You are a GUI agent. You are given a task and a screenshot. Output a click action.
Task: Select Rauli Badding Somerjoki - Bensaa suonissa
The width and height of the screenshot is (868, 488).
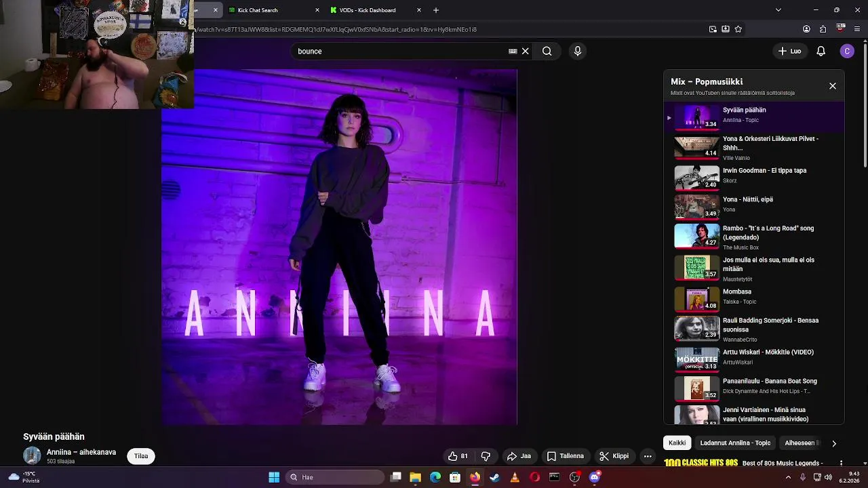click(x=754, y=328)
